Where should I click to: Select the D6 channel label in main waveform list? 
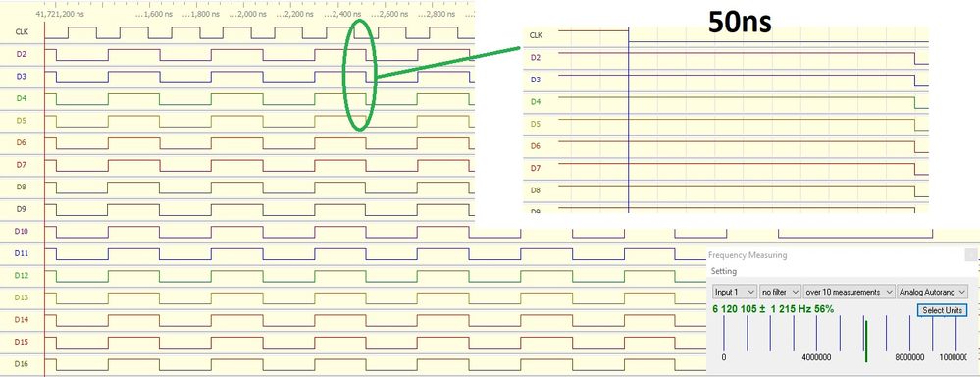click(22, 142)
